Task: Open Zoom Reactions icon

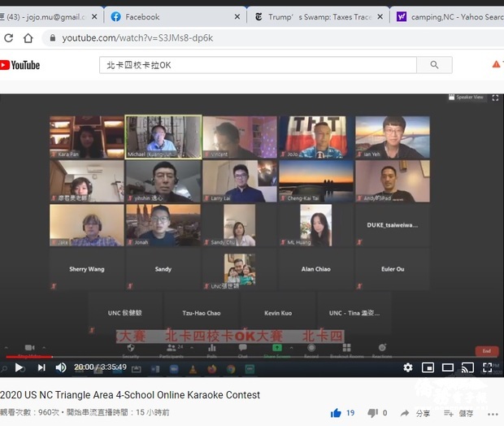Action: point(382,348)
